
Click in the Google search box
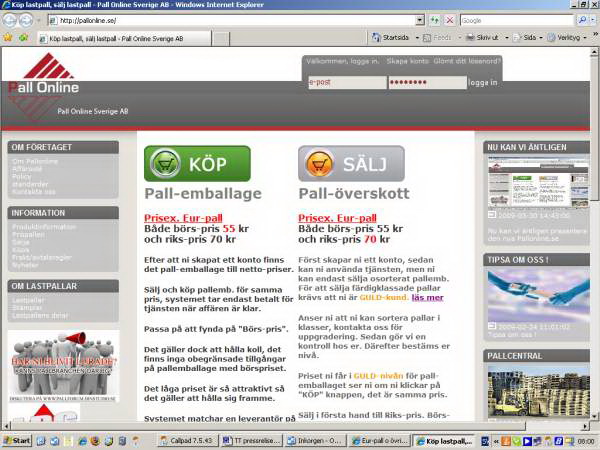pos(517,20)
